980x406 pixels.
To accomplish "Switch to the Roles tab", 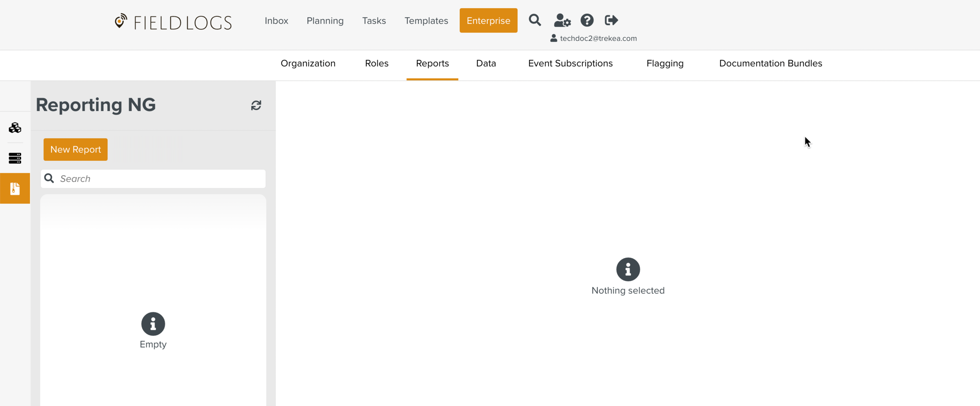I will 376,64.
